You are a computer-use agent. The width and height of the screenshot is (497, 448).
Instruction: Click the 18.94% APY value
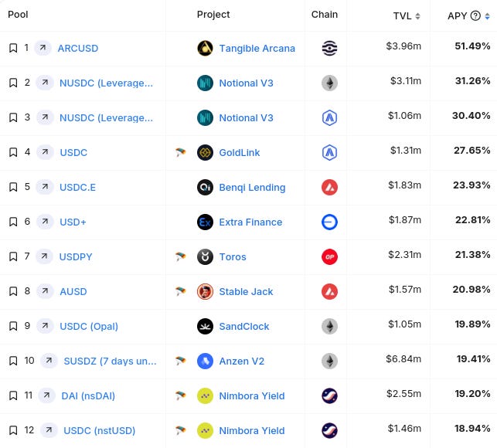472,429
